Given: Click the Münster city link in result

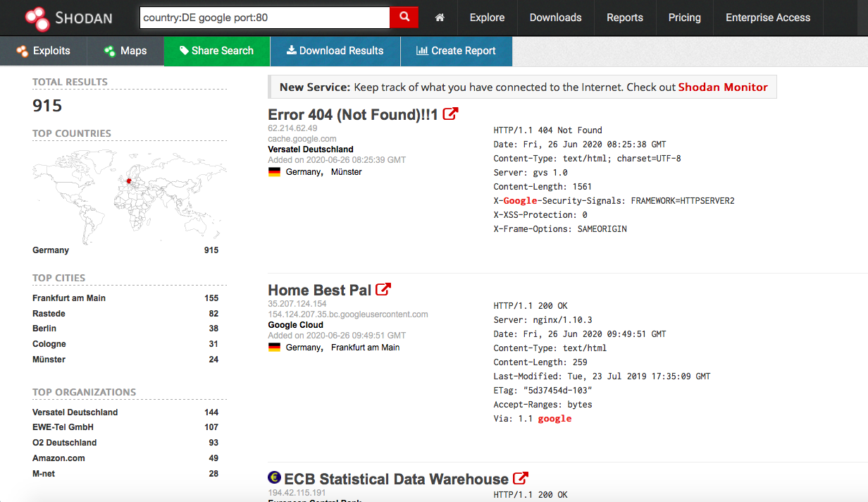Looking at the screenshot, I should [347, 172].
